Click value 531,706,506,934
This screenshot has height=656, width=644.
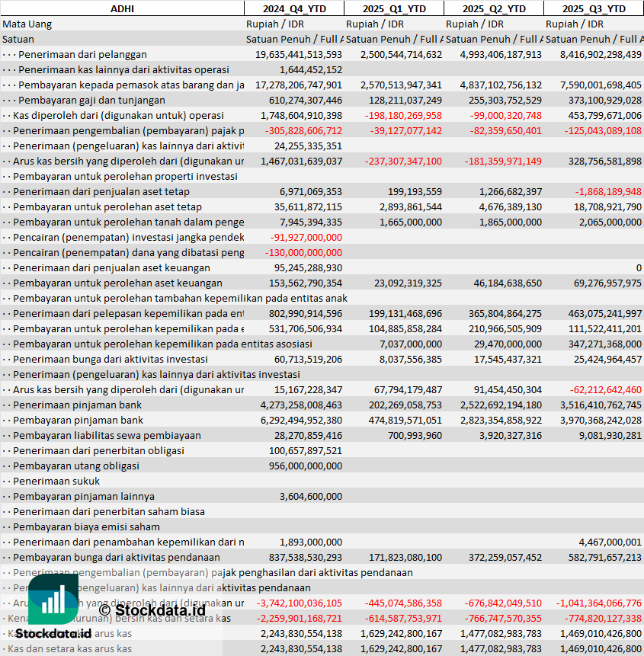(x=306, y=329)
